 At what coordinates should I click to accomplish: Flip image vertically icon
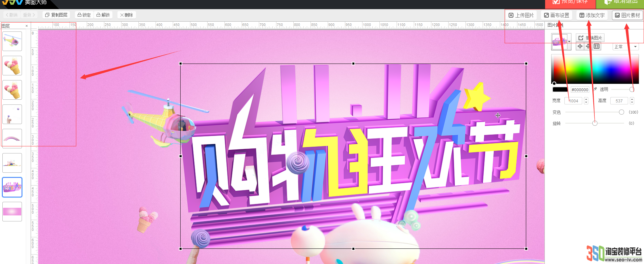click(588, 46)
